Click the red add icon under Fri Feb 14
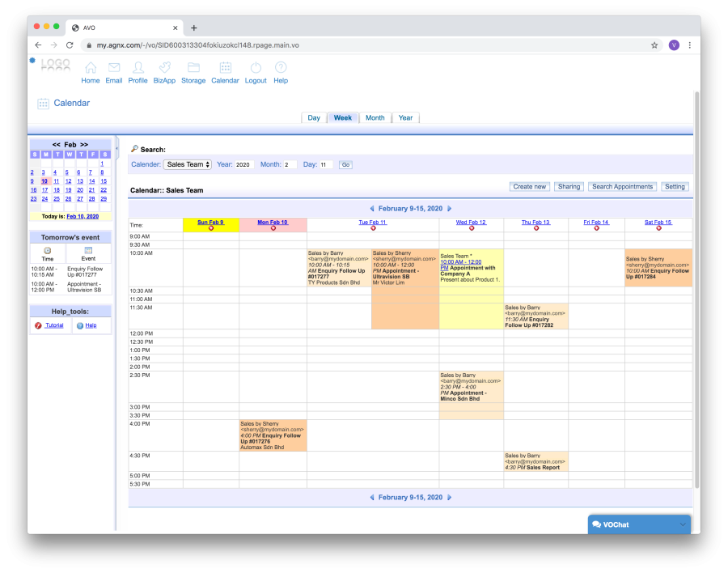728x573 pixels. (596, 228)
